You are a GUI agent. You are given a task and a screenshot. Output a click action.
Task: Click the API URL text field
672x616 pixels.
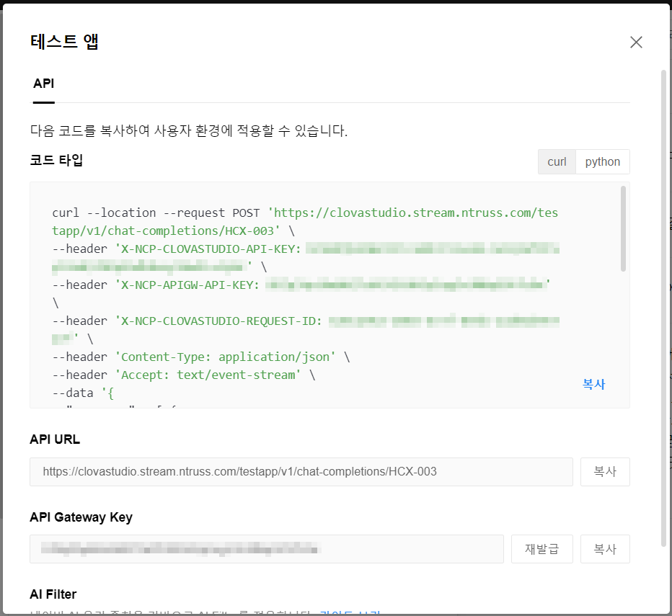click(301, 472)
